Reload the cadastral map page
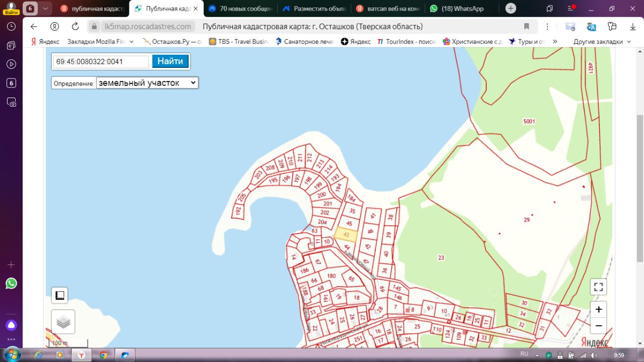The height and width of the screenshot is (362, 644). coord(75,27)
